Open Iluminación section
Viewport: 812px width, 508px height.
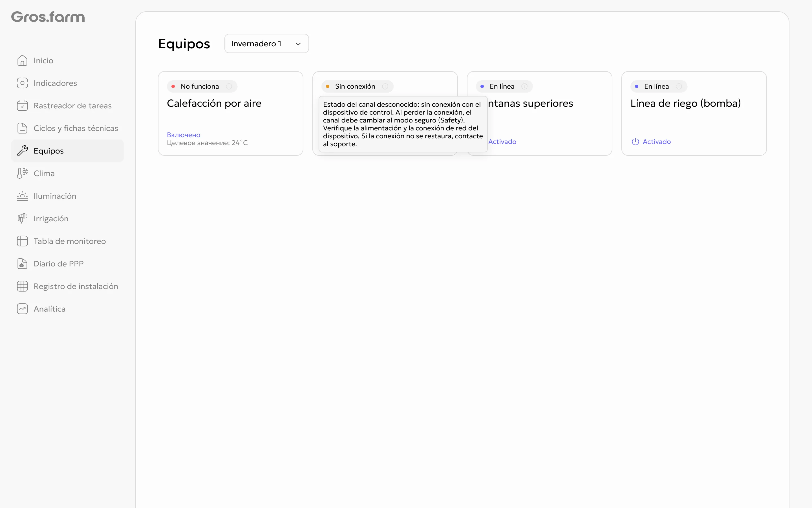click(x=67, y=196)
